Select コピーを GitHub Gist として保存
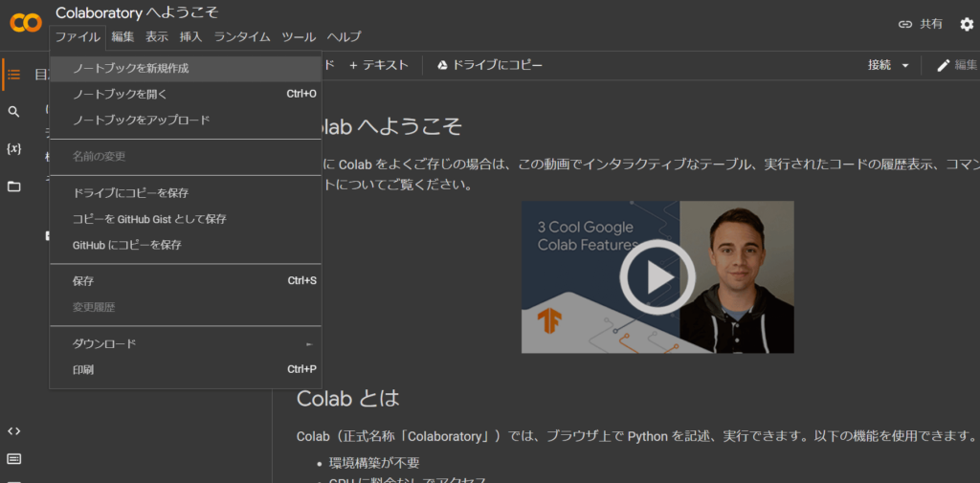The height and width of the screenshot is (483, 980). pyautogui.click(x=186, y=219)
